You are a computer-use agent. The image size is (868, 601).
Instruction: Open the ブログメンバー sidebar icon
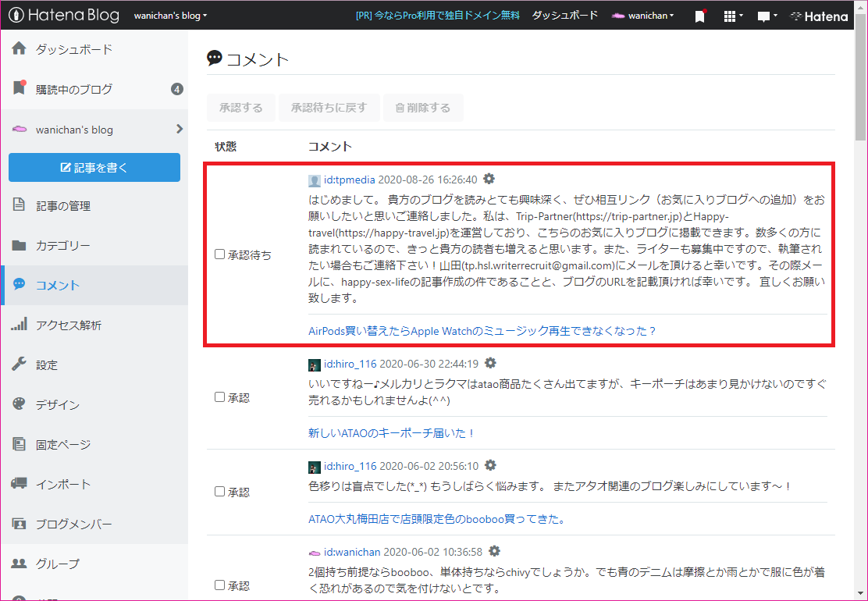(x=18, y=524)
